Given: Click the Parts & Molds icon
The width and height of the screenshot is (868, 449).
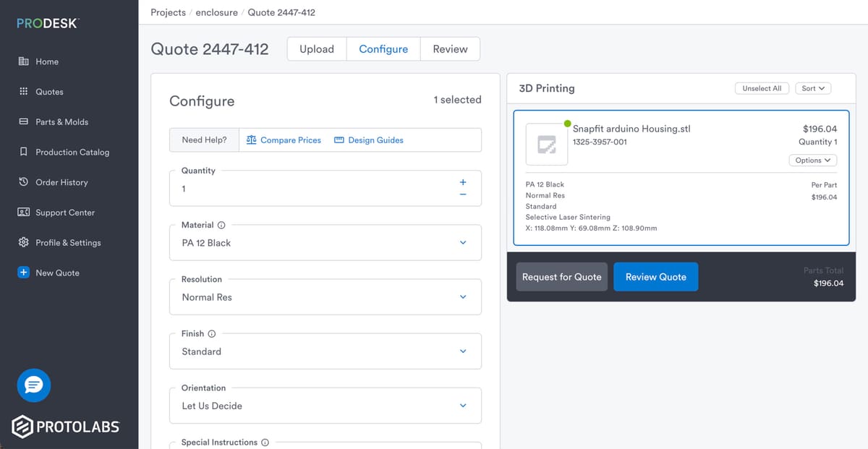Looking at the screenshot, I should click(x=23, y=122).
